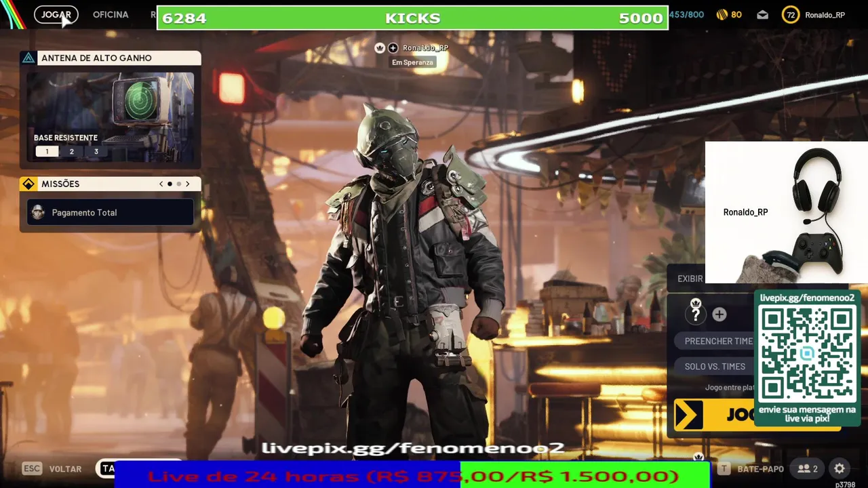Viewport: 868px width, 488px height.
Task: Go to next missions page arrow
Action: pos(188,184)
